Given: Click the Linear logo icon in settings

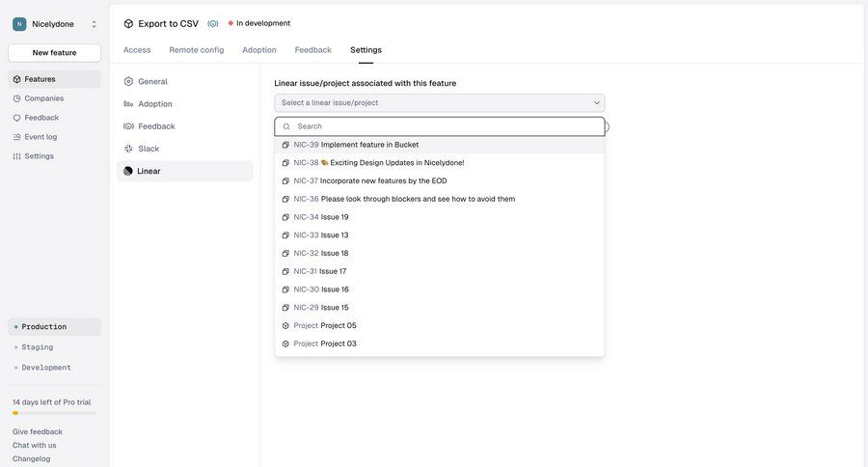Looking at the screenshot, I should tap(128, 171).
